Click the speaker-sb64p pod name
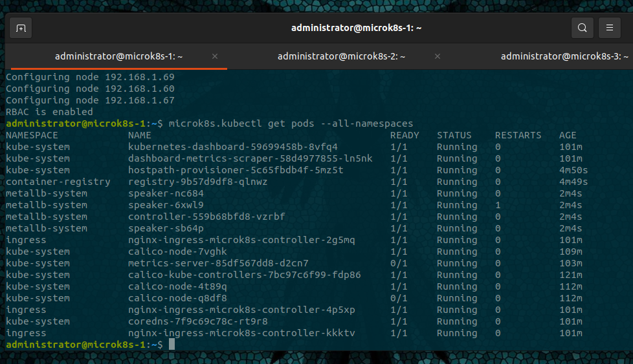The image size is (633, 364). tap(166, 229)
